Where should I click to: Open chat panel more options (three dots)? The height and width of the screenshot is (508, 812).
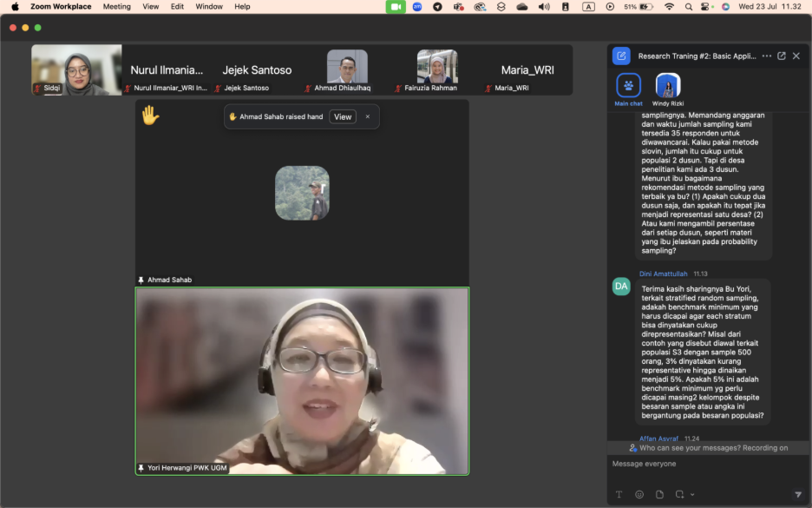[767, 56]
